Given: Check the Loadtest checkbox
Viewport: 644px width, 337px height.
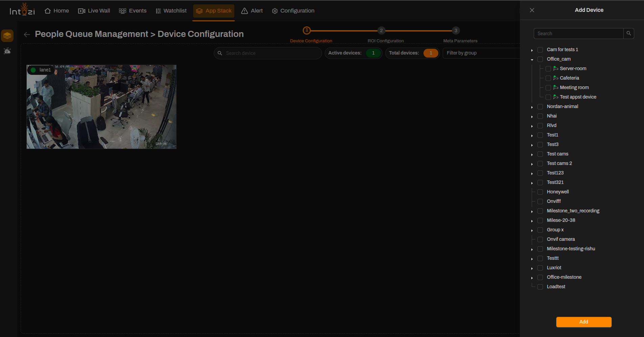Looking at the screenshot, I should click(540, 287).
